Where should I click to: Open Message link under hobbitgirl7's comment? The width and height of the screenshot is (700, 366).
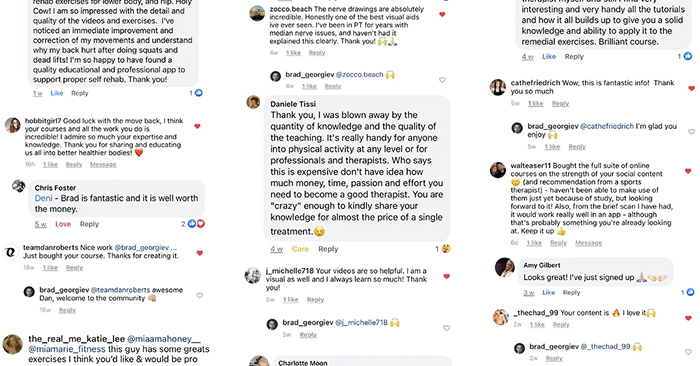pos(103,165)
